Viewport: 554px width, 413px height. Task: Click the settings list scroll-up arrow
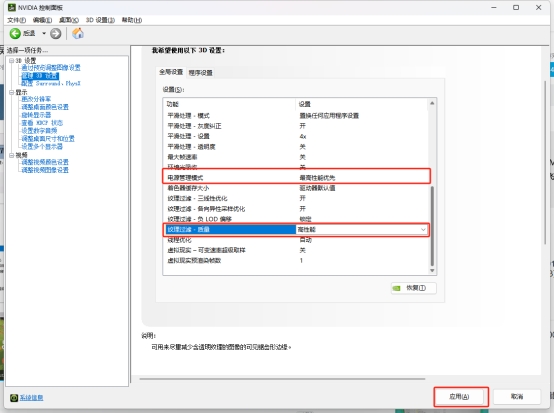[432, 103]
